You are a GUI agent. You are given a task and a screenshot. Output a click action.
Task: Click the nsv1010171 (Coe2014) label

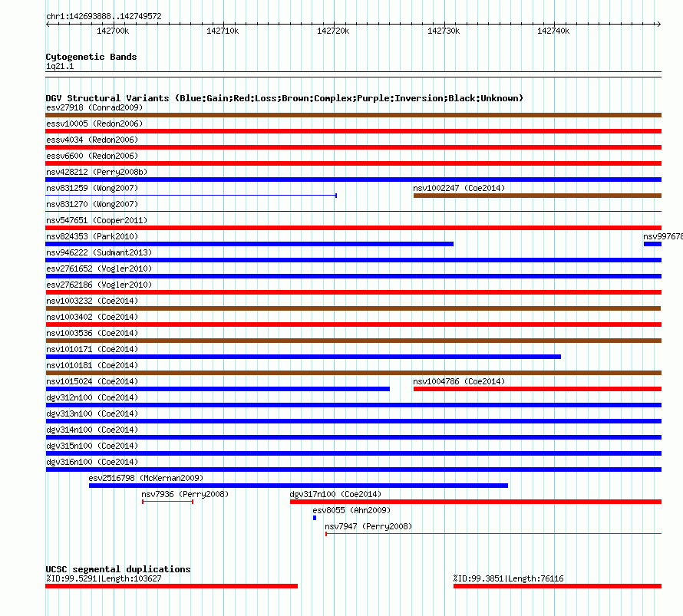click(92, 349)
